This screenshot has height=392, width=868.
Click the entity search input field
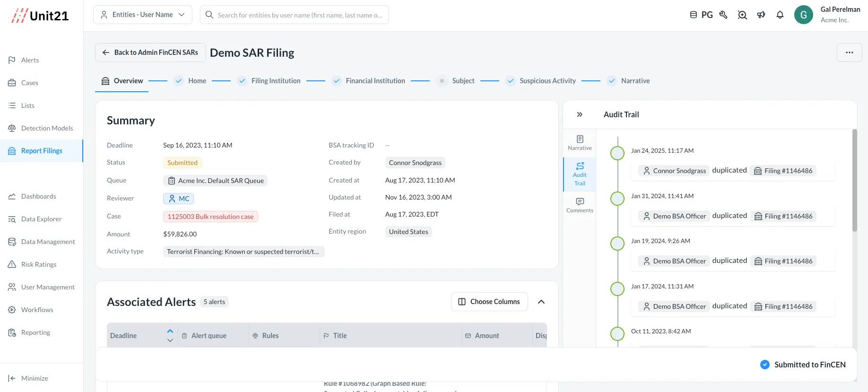coord(295,15)
